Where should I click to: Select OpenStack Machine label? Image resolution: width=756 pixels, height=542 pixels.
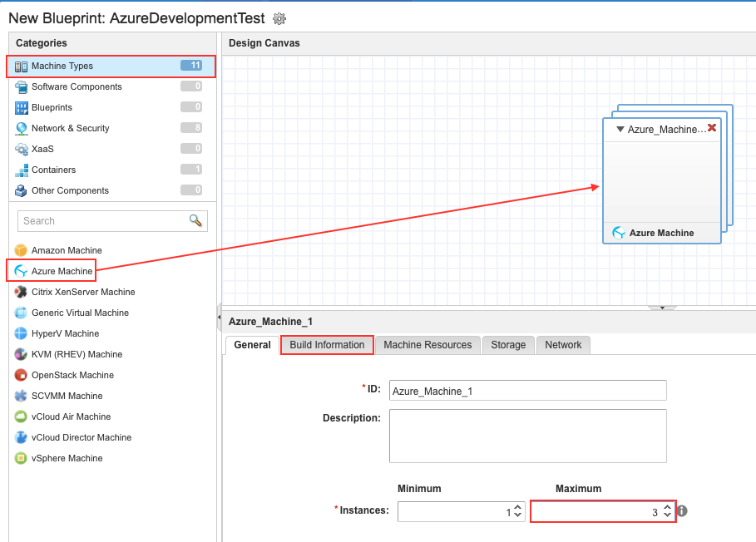click(73, 375)
